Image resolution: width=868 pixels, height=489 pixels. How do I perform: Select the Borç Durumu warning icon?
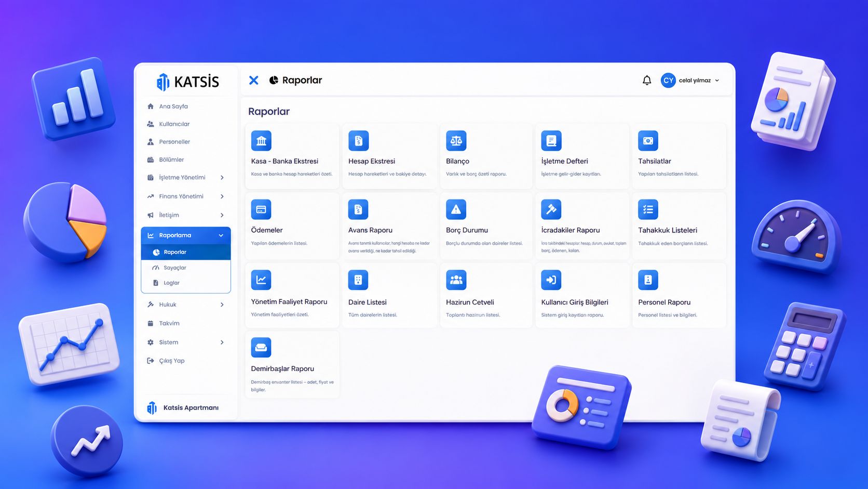pos(456,209)
